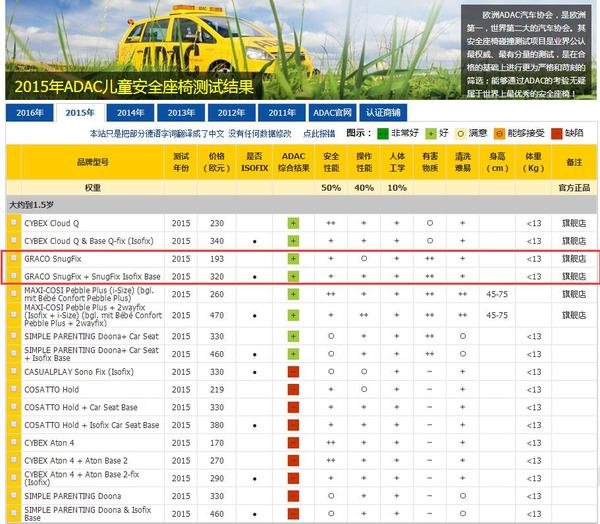Go to the 认证商铺 tab
Viewport: 600px width, 524px height.
382,113
